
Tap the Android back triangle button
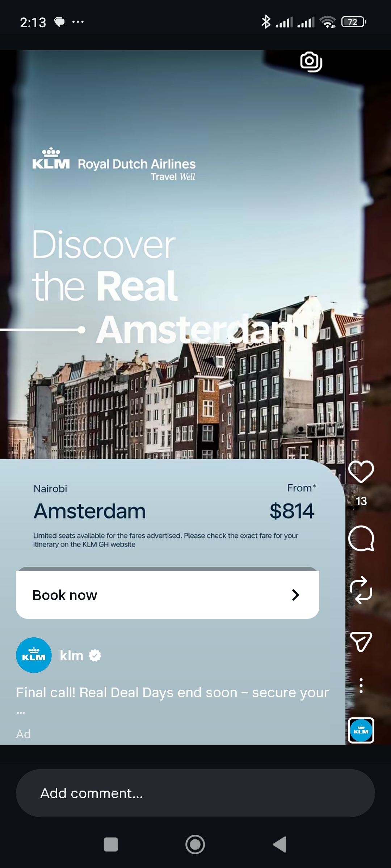click(x=280, y=844)
